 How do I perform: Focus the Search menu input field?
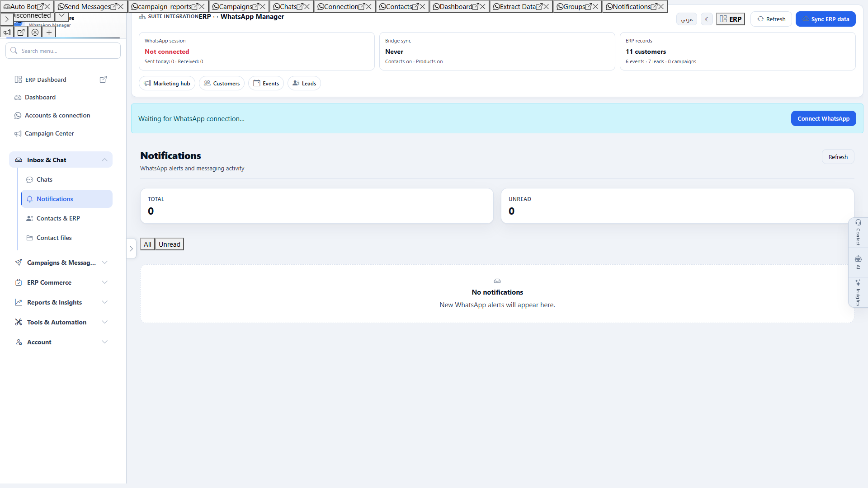[63, 51]
